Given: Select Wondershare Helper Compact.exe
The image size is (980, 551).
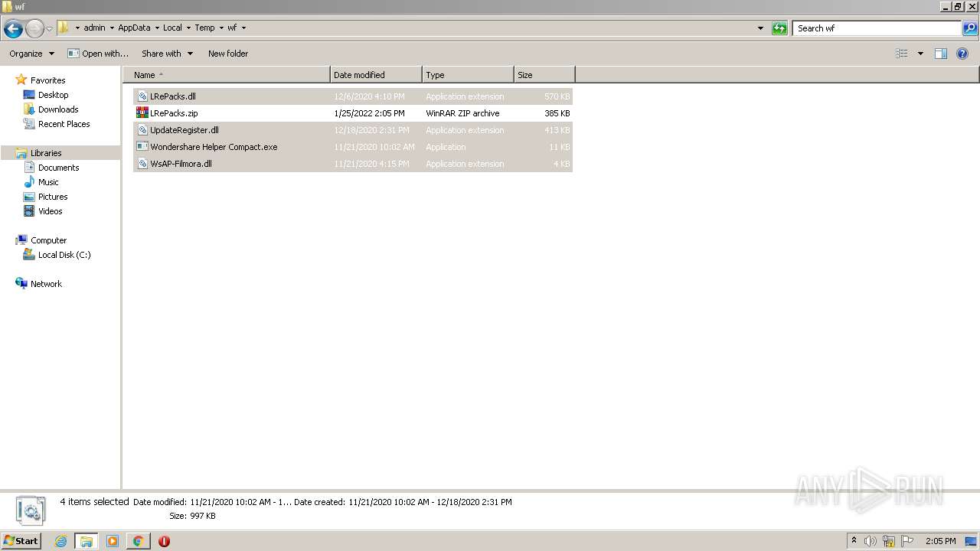Looking at the screenshot, I should (353, 147).
